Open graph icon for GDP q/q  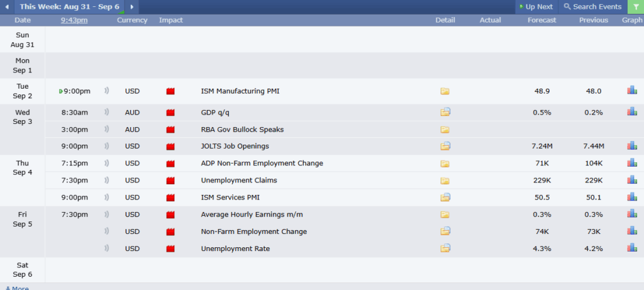click(x=632, y=112)
